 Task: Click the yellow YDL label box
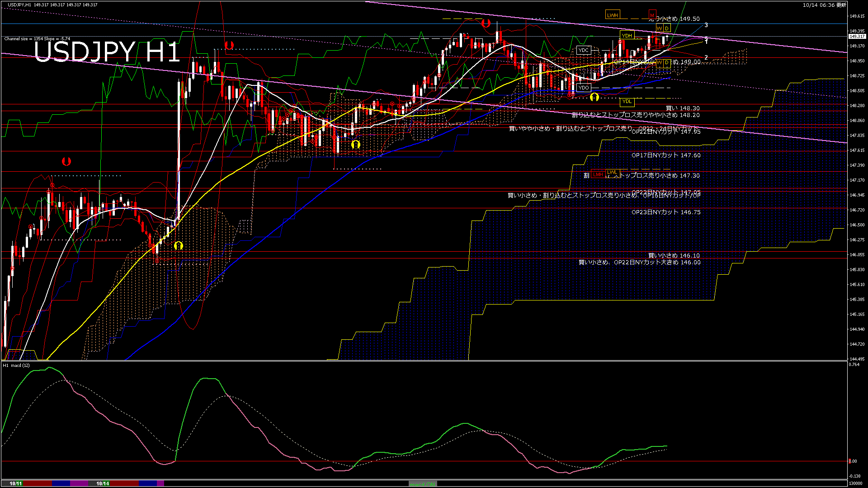coord(627,102)
